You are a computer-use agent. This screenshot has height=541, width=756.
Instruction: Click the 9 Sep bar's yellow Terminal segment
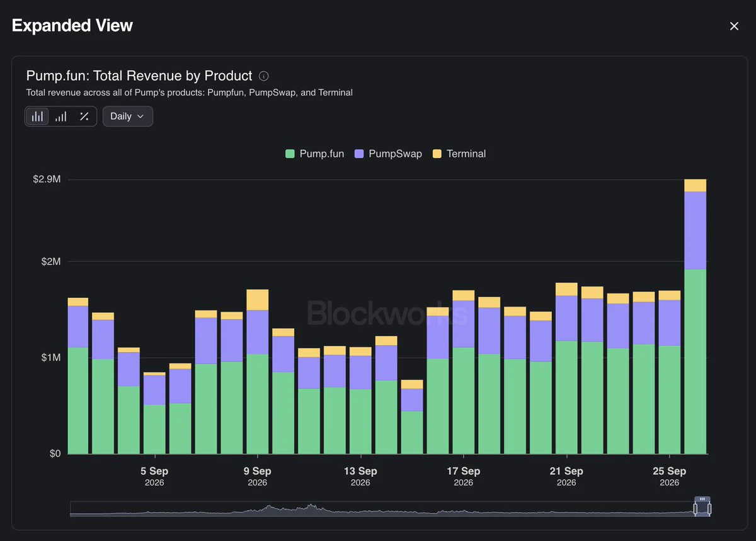(x=257, y=300)
